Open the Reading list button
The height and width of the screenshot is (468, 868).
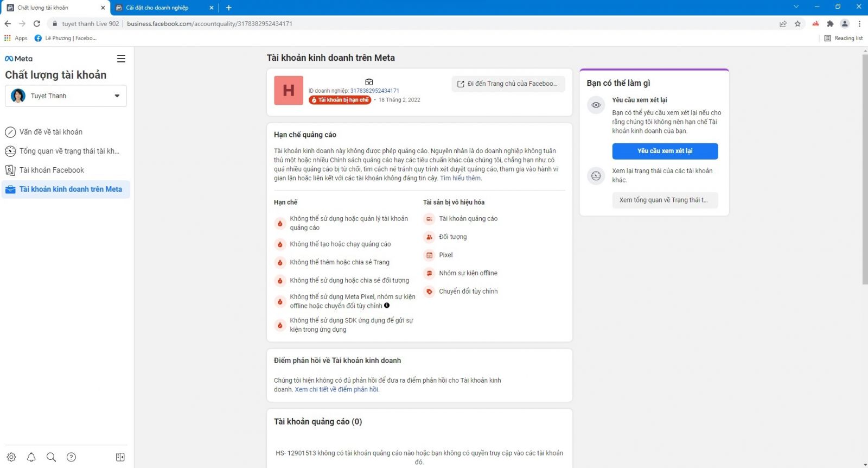tap(844, 38)
